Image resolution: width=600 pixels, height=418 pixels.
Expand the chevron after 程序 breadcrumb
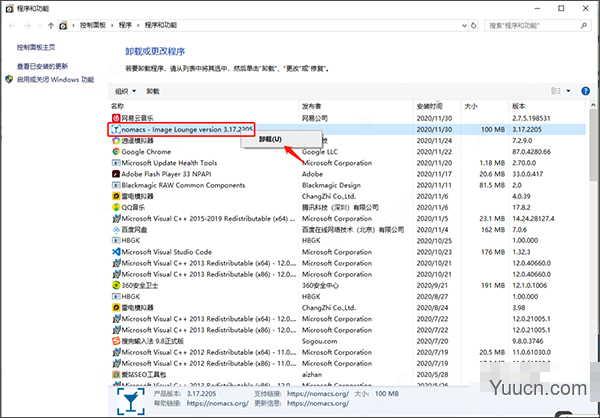coord(138,26)
